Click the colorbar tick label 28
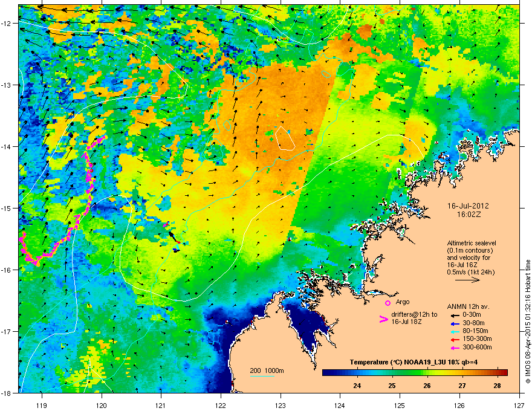This screenshot has height=411, width=532. click(x=498, y=386)
